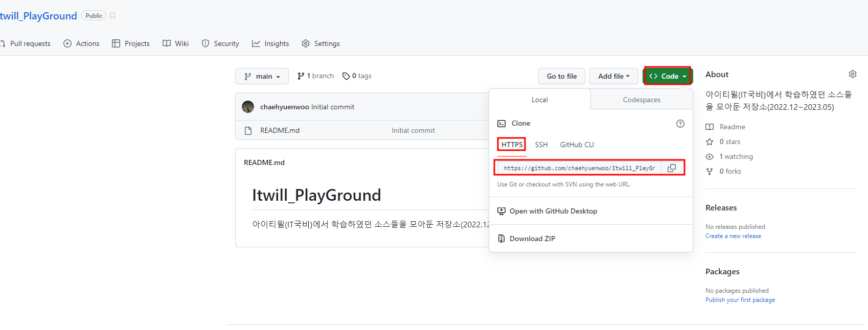Click the Packages heading
Screen dimensions: 868x330
pyautogui.click(x=722, y=271)
